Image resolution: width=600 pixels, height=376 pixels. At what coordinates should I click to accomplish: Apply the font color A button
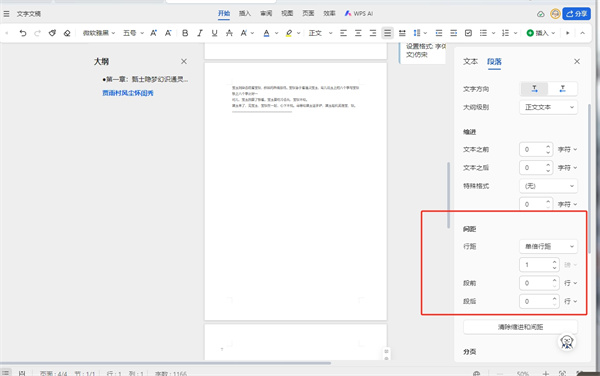[266, 33]
